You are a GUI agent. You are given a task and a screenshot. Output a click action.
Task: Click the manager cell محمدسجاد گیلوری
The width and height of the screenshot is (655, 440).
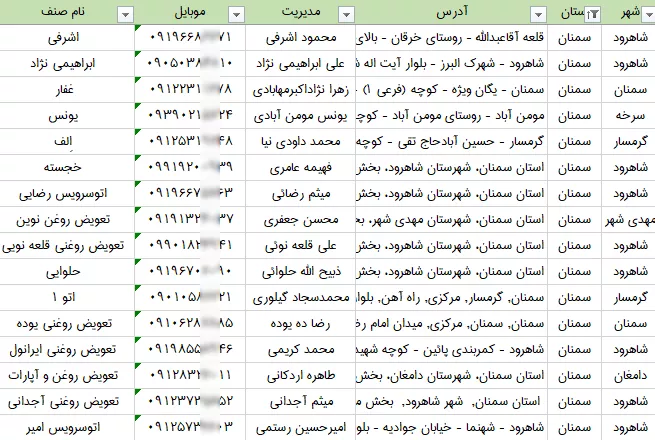coord(300,298)
